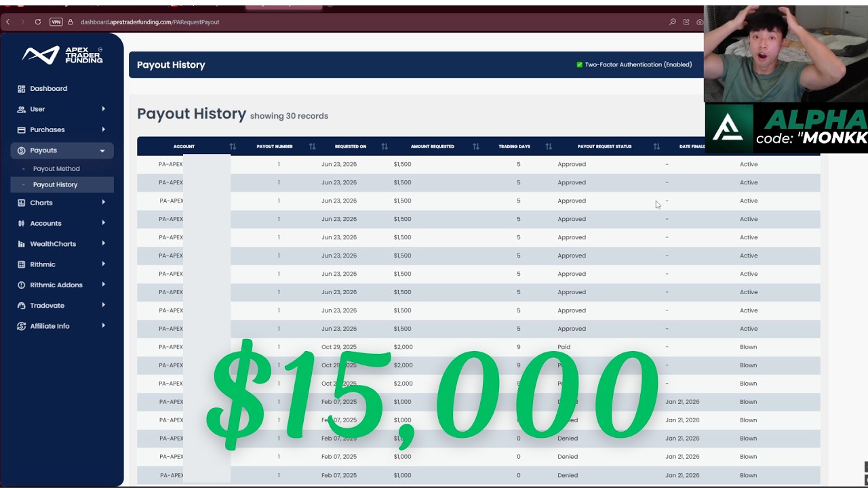The image size is (868, 488).
Task: Expand the Affiliate Info menu arrow
Action: [104, 325]
